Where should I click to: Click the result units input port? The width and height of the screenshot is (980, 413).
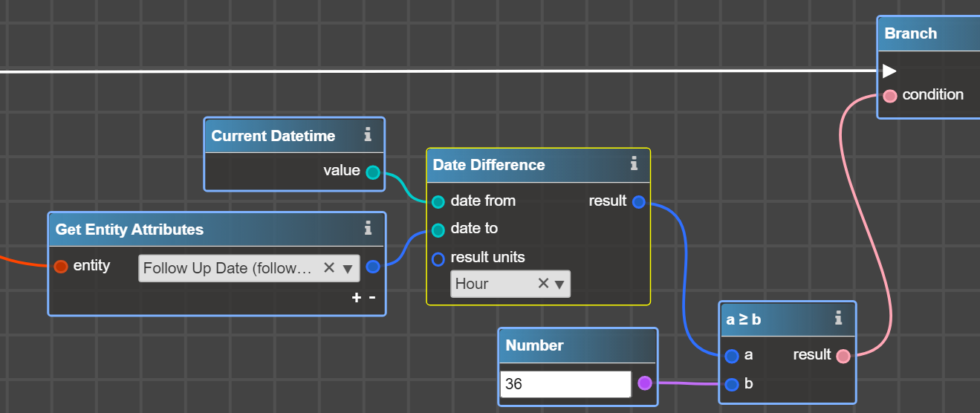[438, 259]
